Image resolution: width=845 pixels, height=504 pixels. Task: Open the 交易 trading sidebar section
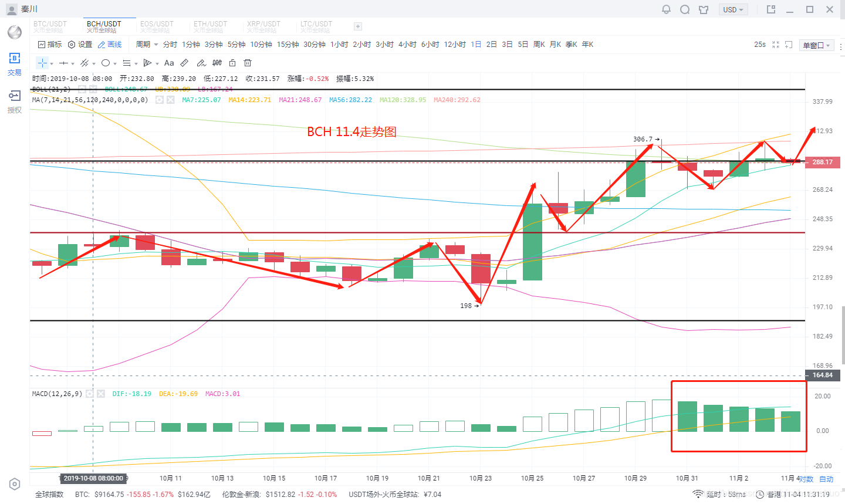(15, 64)
